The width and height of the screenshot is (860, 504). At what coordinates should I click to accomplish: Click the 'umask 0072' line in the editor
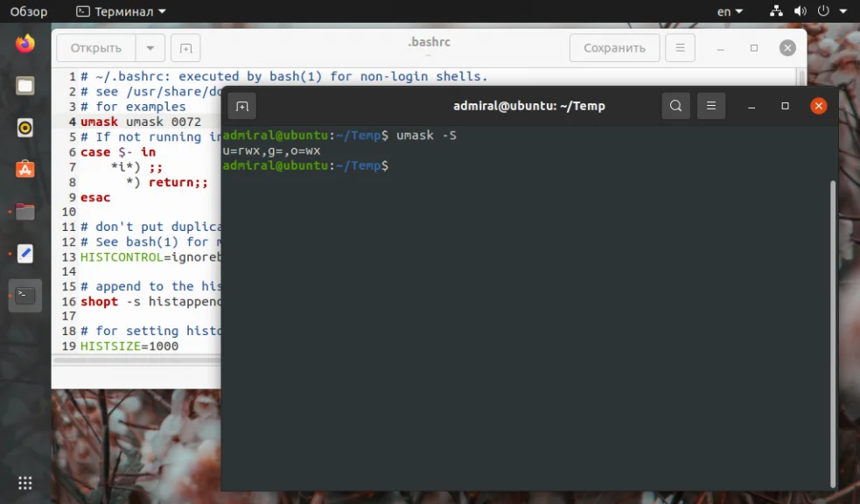(141, 122)
